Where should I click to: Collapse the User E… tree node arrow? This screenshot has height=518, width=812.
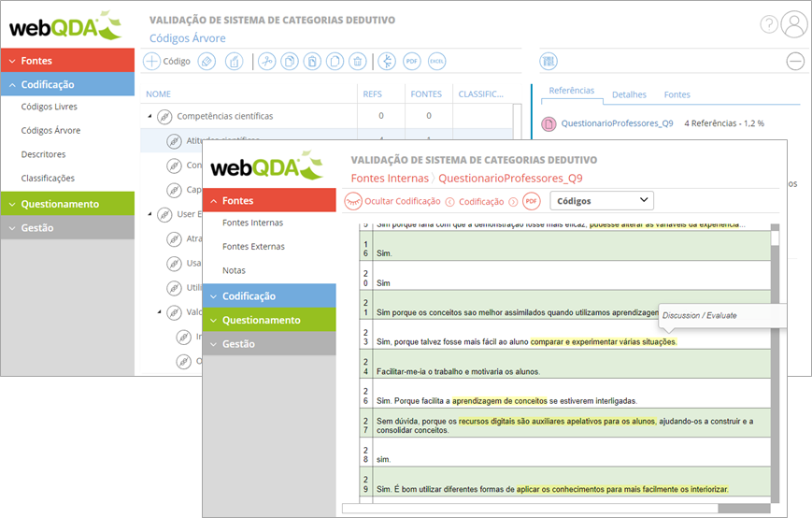click(150, 213)
